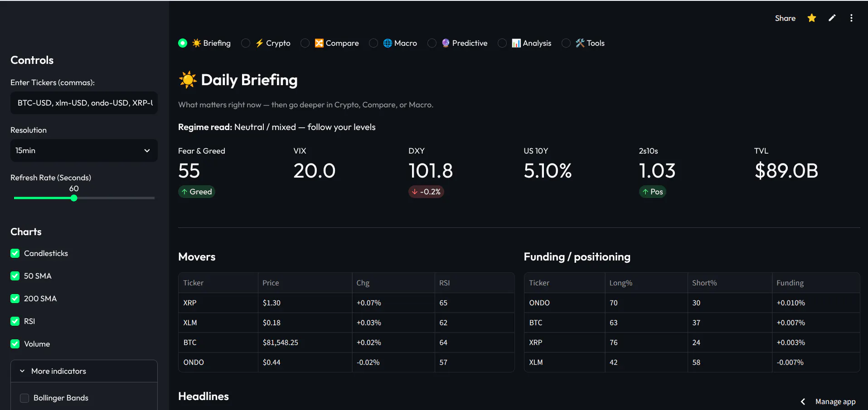The height and width of the screenshot is (410, 868).
Task: Click the RSI column header in Movers
Action: (x=475, y=283)
